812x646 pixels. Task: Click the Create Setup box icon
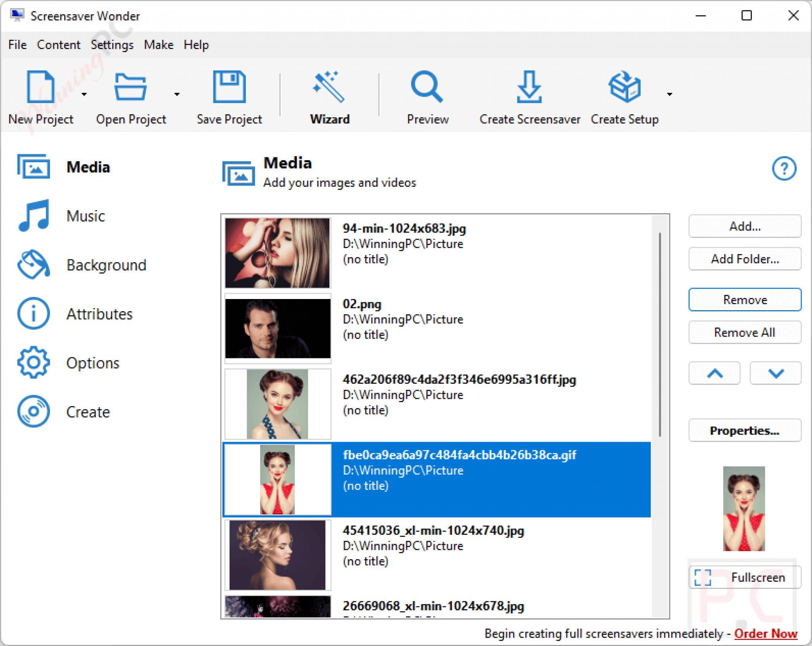[624, 86]
